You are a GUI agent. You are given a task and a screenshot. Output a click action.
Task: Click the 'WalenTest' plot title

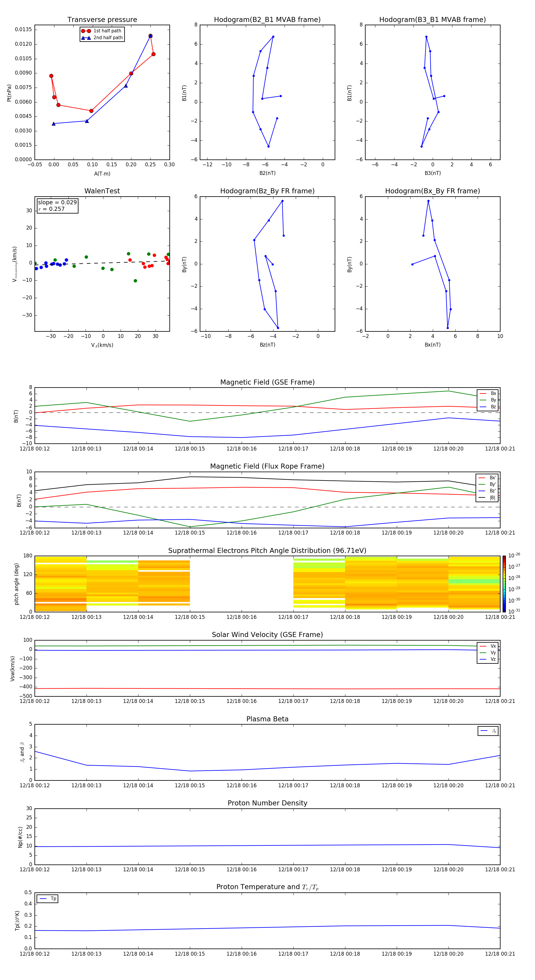(x=102, y=191)
